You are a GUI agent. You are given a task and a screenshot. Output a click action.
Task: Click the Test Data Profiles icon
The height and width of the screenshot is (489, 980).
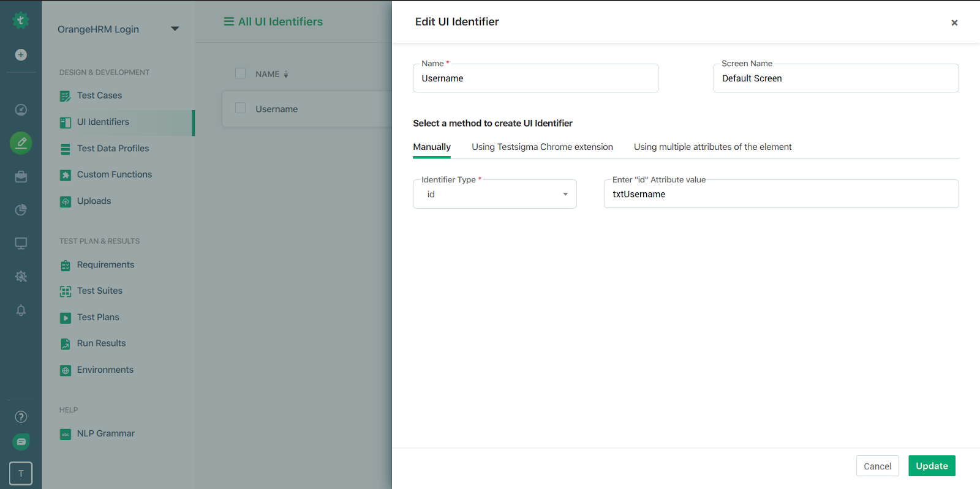(x=66, y=149)
